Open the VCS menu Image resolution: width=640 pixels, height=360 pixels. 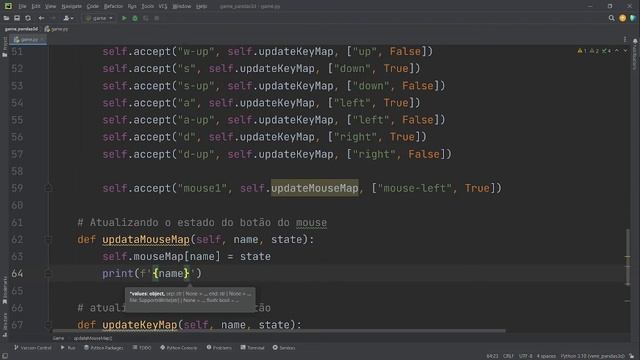(163, 6)
